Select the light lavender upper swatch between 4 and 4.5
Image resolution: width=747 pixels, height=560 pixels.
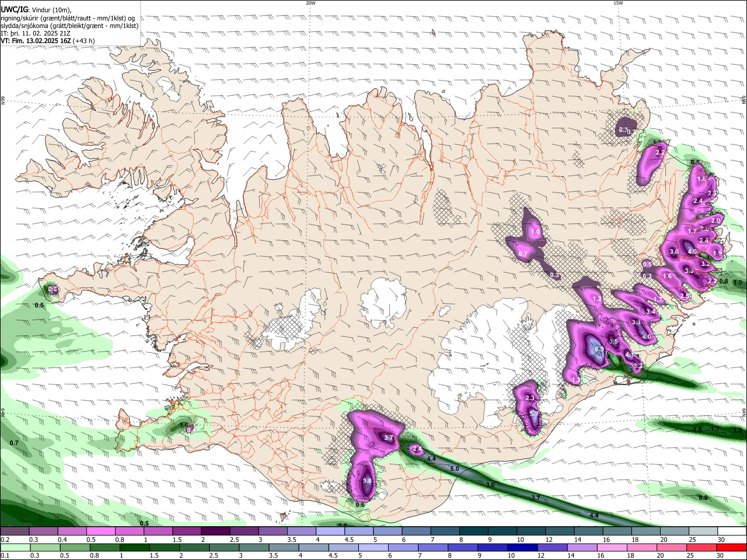point(330,531)
